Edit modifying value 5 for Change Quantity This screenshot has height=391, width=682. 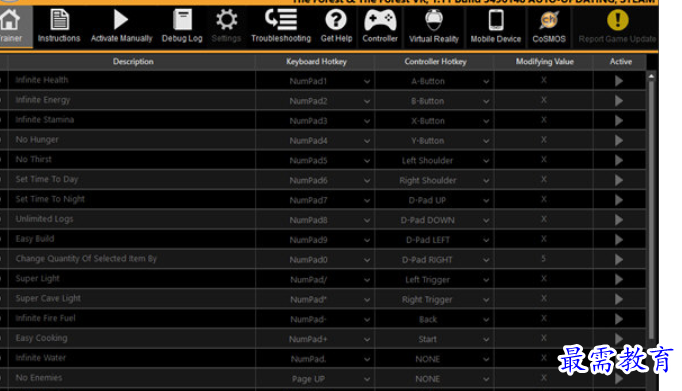[544, 259]
